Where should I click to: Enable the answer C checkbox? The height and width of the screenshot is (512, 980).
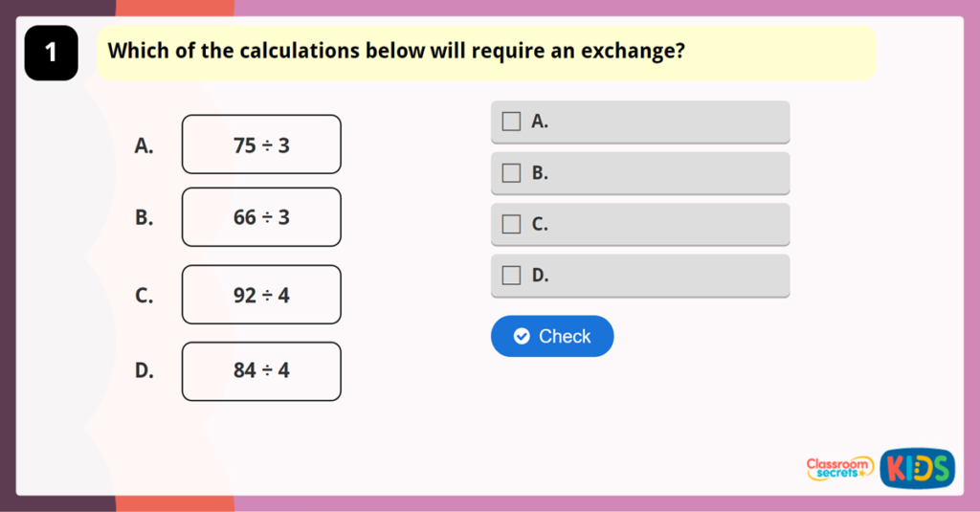512,224
